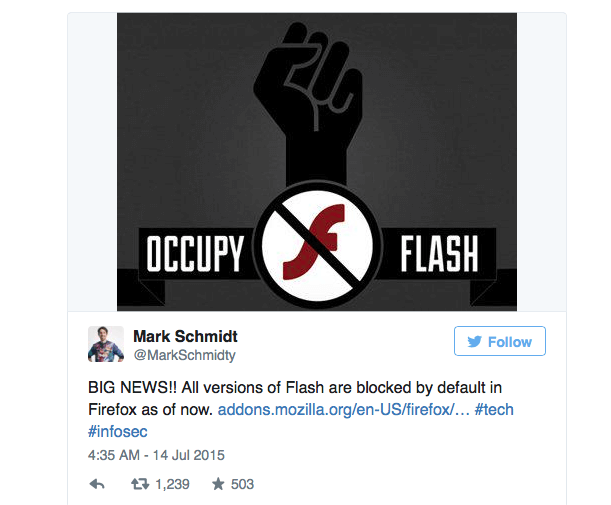Click the @MarkSchmidty handle
Screen dimensions: 611x505
[x=185, y=355]
